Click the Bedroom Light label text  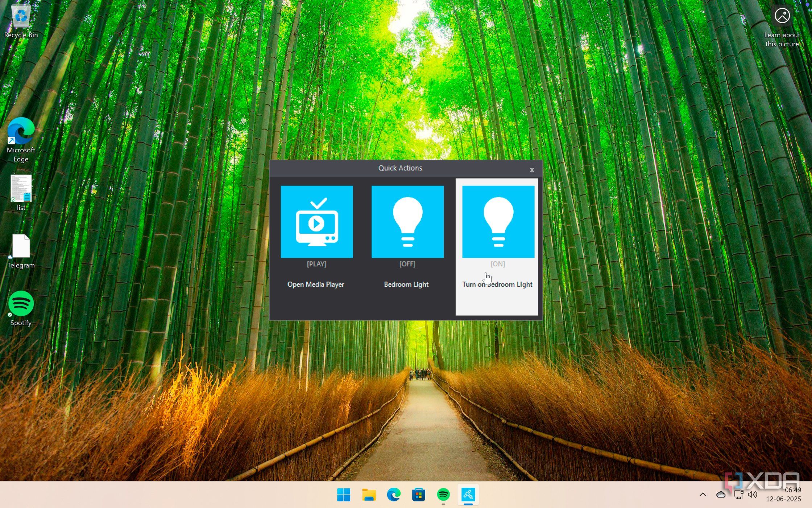[x=406, y=284]
